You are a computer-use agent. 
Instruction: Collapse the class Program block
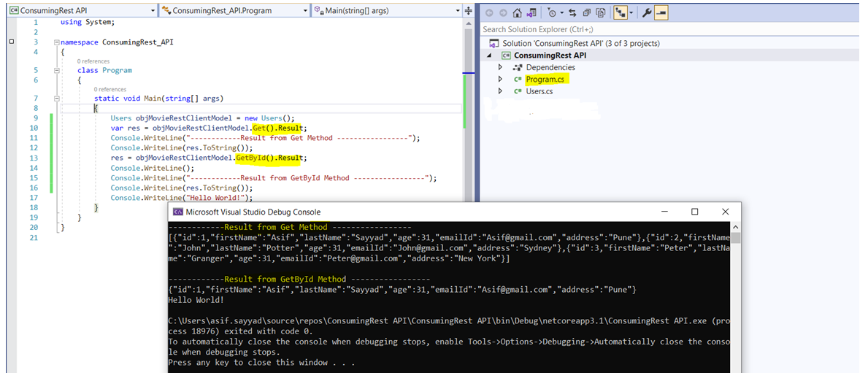tap(56, 70)
